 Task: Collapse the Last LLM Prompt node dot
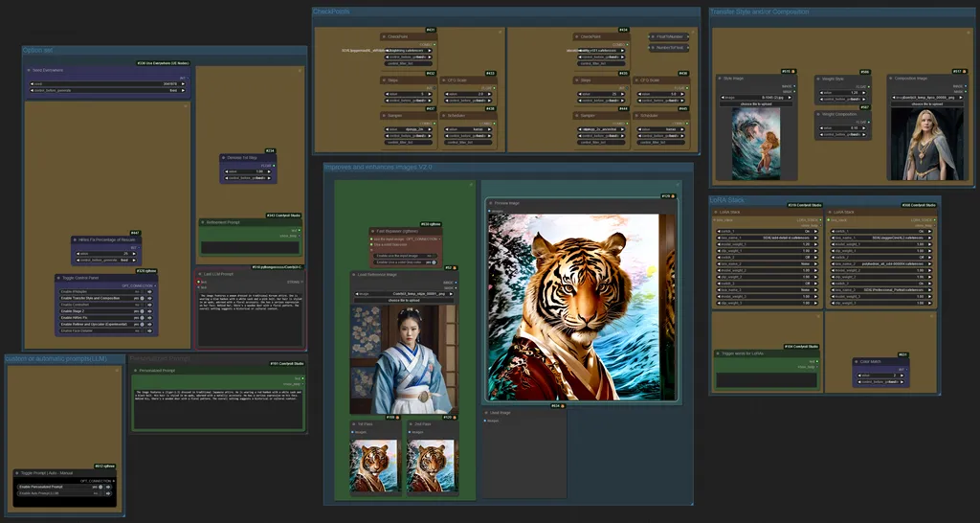click(200, 274)
